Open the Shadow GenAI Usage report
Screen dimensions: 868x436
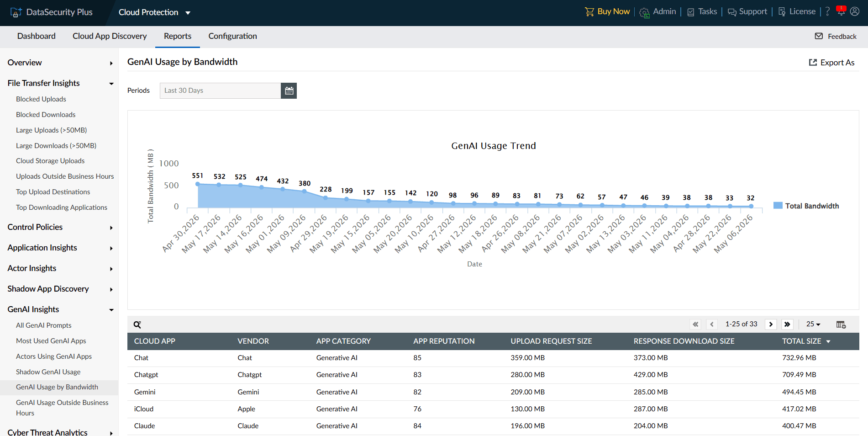point(48,372)
